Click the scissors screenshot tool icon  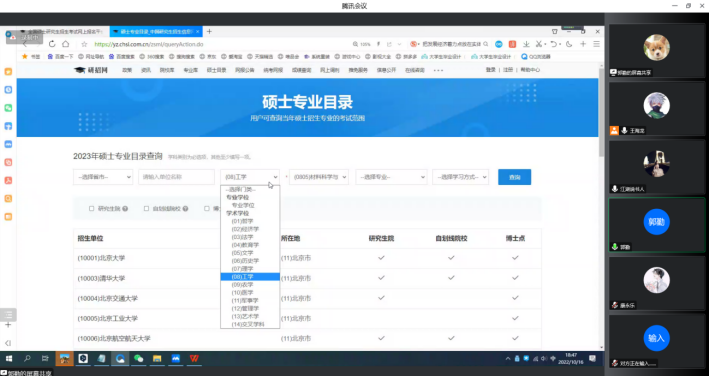539,44
